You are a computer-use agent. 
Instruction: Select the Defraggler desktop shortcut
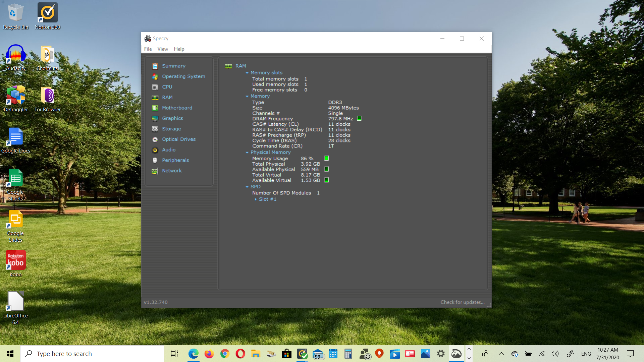tap(15, 99)
